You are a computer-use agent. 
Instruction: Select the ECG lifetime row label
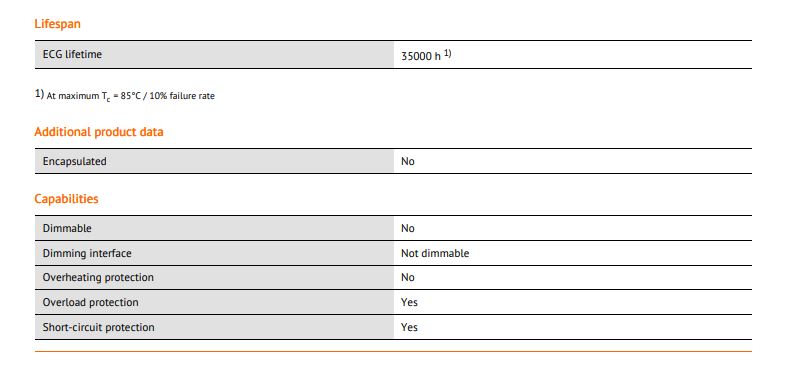[72, 54]
